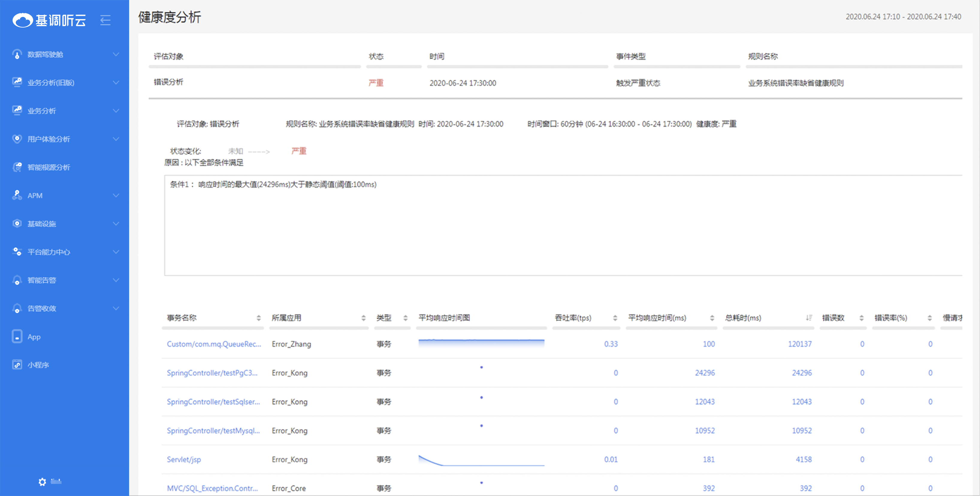Click the App phone icon in the sidebar

(17, 336)
